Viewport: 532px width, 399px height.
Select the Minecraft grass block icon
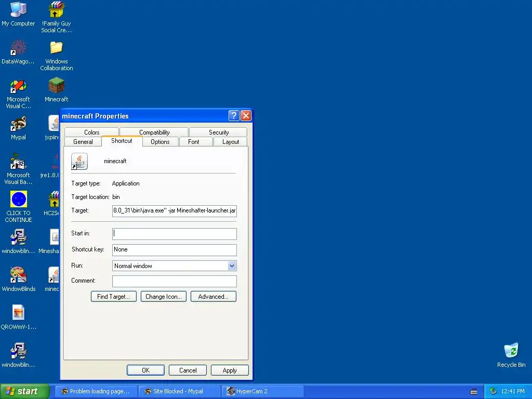click(x=56, y=86)
